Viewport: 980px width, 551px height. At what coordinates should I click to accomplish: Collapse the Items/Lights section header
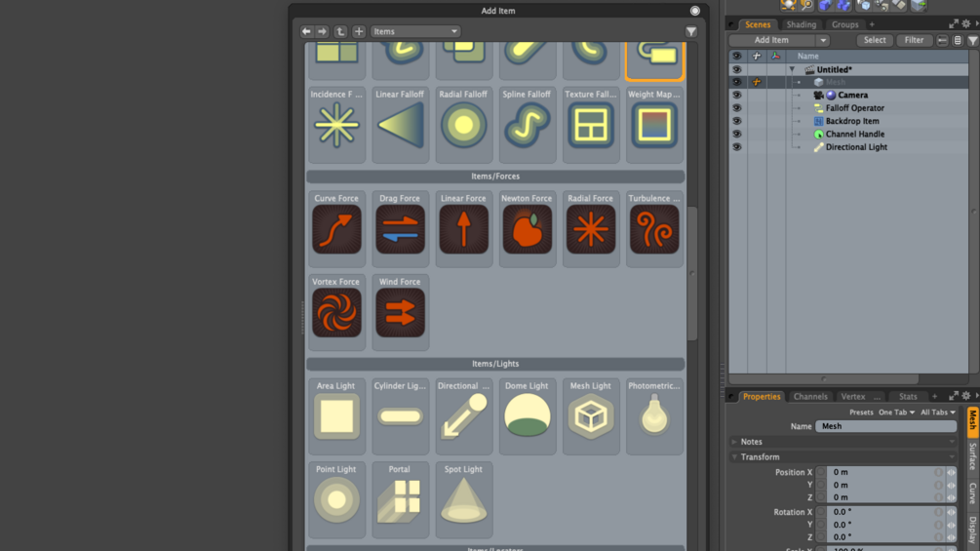click(495, 364)
